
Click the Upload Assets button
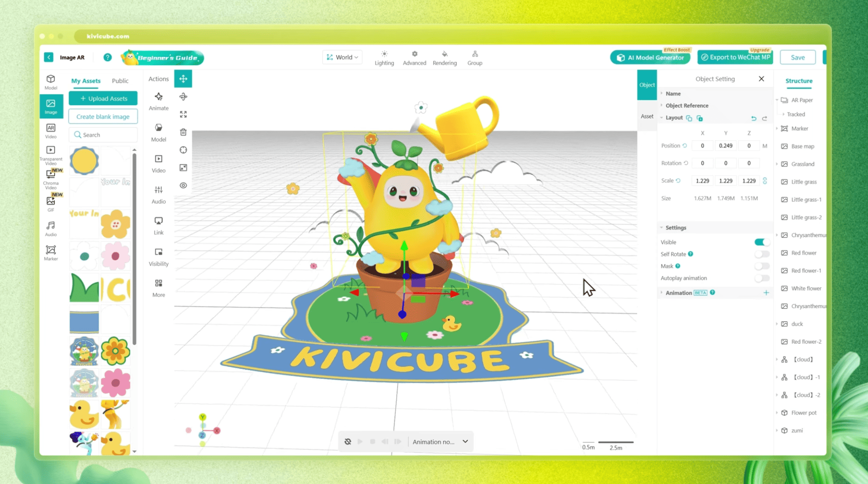(103, 98)
